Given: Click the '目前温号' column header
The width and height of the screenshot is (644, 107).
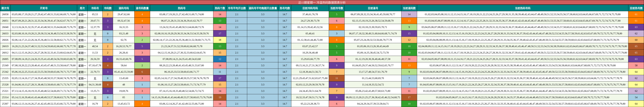Looking at the screenshot, I should click(373, 8).
